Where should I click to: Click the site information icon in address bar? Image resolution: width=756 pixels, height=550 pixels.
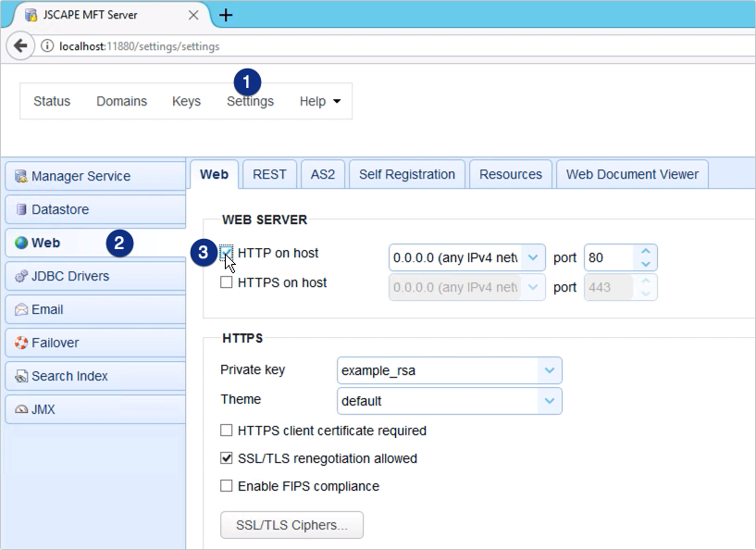[47, 46]
